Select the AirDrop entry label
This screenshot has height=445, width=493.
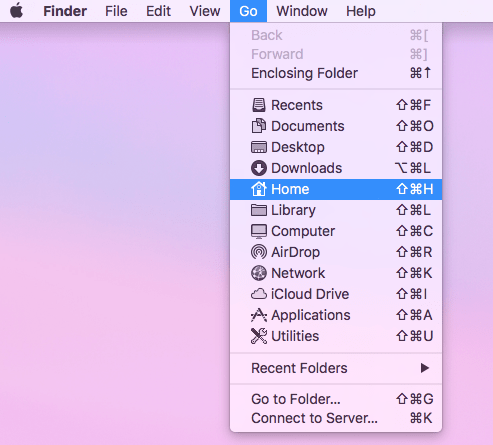point(295,252)
